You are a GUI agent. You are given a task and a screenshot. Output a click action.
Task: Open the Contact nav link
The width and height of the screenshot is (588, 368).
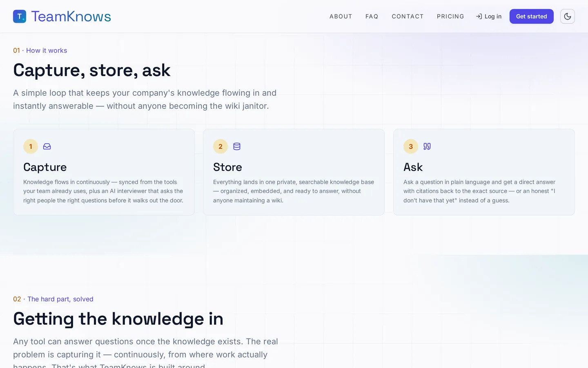[x=408, y=16]
